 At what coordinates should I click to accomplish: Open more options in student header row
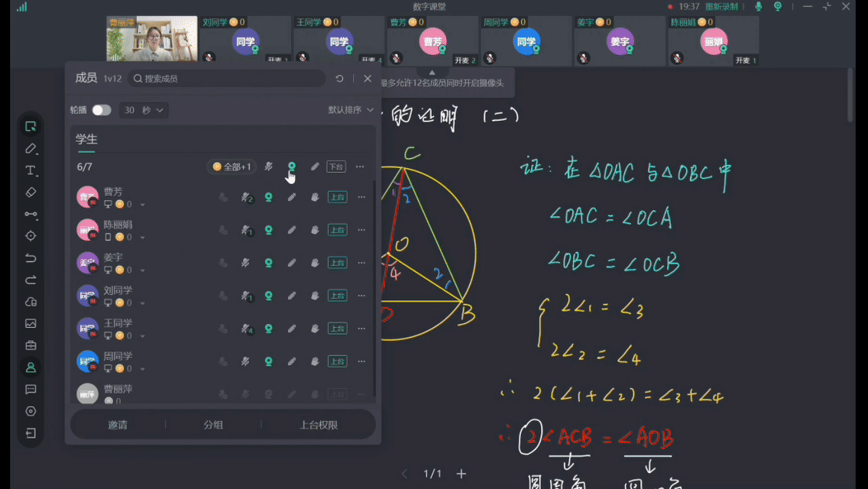pyautogui.click(x=360, y=166)
